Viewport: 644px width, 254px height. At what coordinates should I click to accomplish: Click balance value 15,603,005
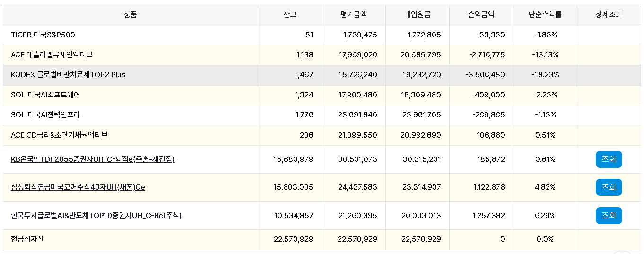tap(293, 187)
